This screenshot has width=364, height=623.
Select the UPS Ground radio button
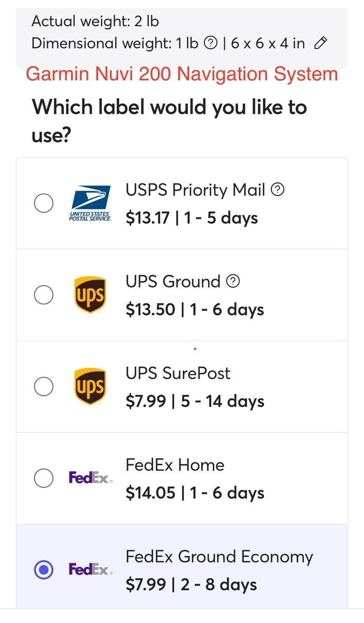click(44, 295)
